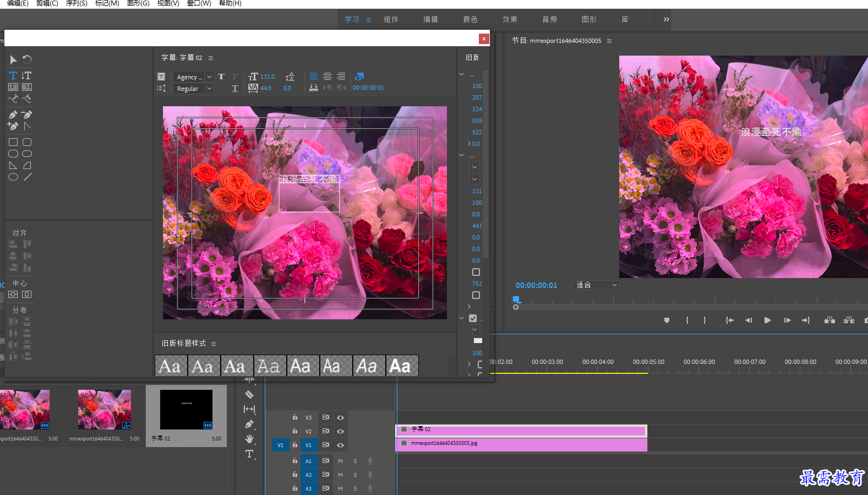Select the Rectangle shape tool
The width and height of the screenshot is (868, 495).
[x=13, y=142]
